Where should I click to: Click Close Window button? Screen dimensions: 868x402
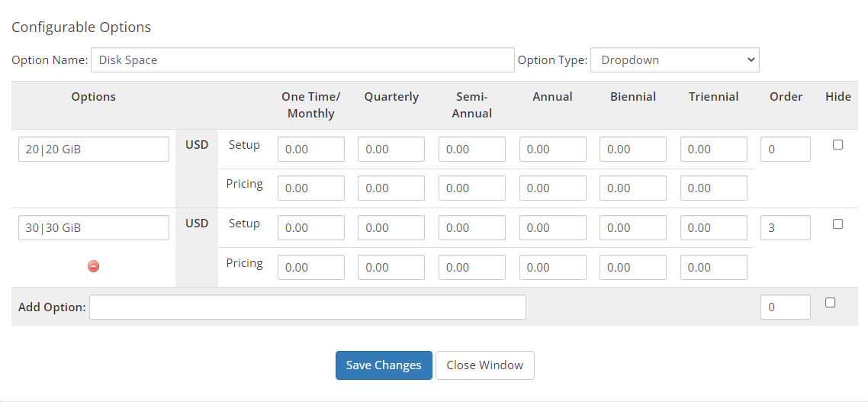(x=485, y=365)
